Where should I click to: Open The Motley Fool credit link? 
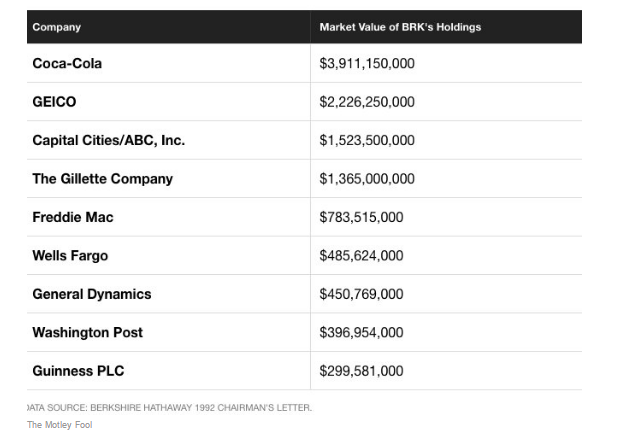click(61, 425)
